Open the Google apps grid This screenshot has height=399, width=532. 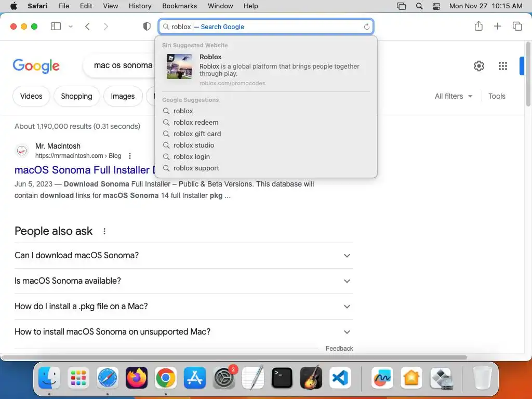click(503, 66)
